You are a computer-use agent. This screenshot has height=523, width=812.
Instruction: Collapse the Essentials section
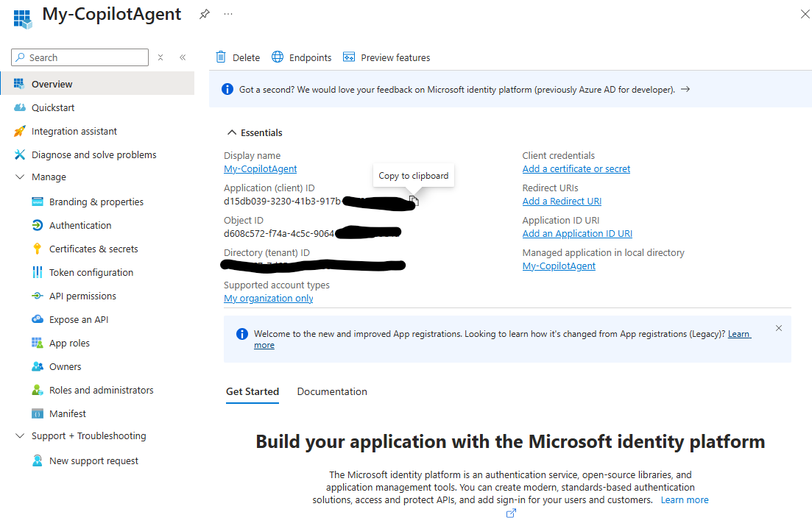231,133
